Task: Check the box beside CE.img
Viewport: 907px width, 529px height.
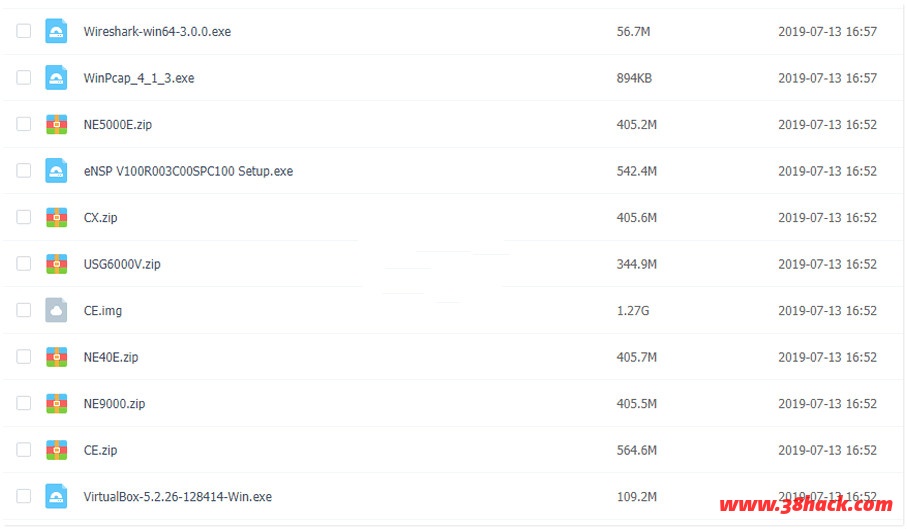Action: tap(24, 310)
